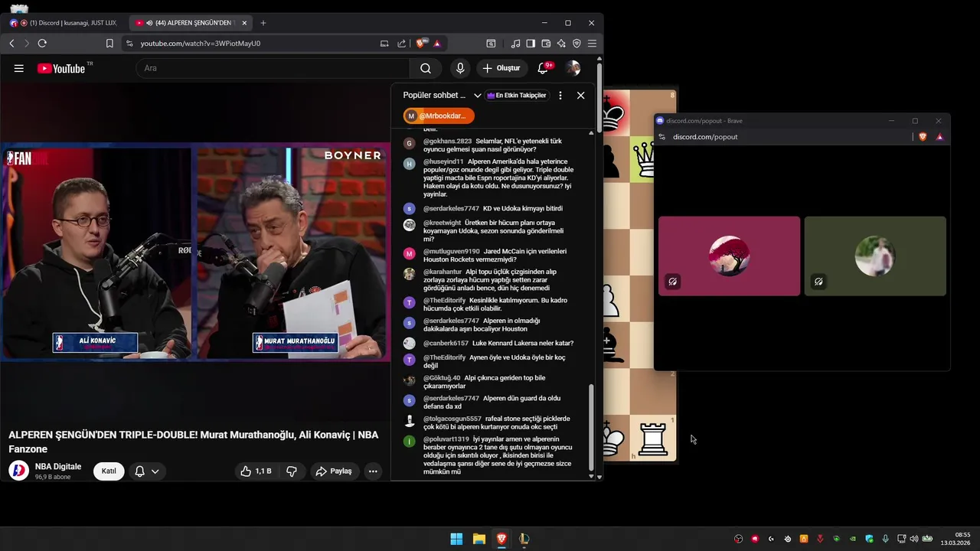Like the video with thumbs-up
Screen dimensions: 980x551
point(256,471)
